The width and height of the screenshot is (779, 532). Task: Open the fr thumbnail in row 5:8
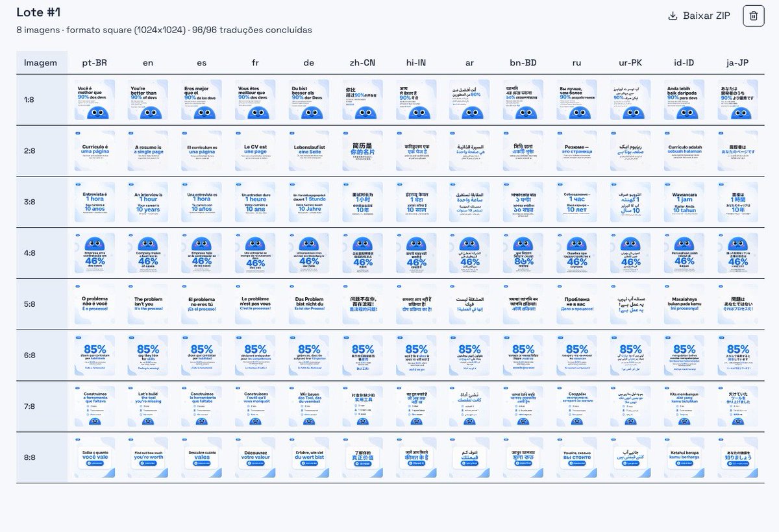(256, 304)
